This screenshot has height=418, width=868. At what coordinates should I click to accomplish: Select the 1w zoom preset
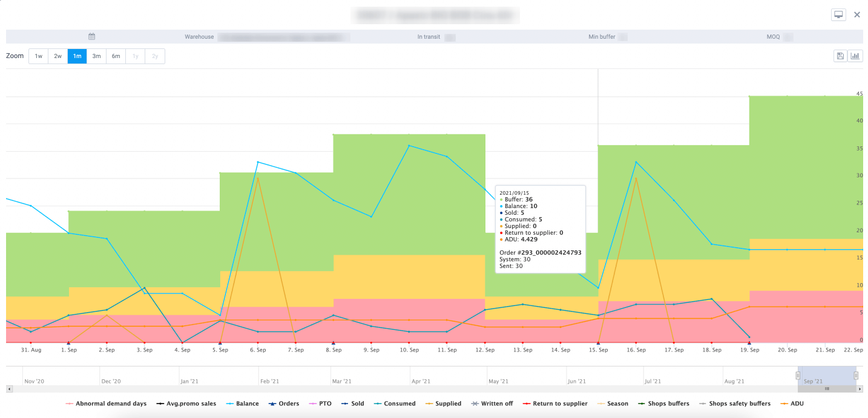(x=38, y=56)
